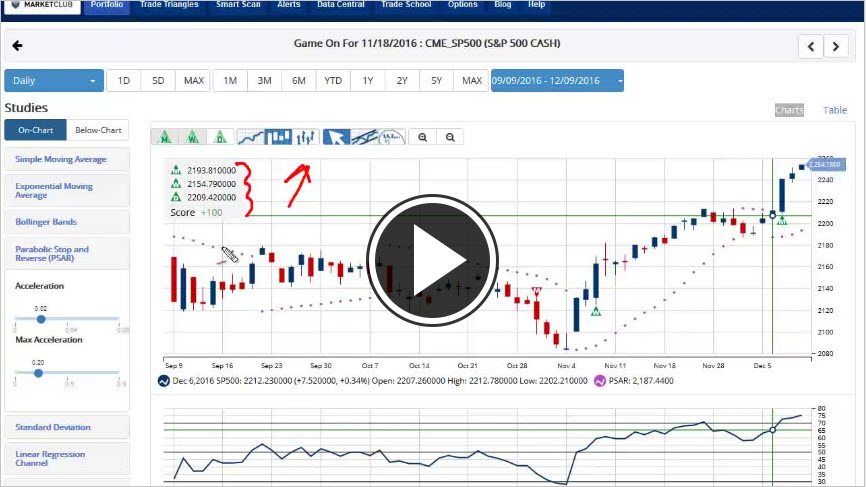
Task: Click the MarketClub logo
Action: [x=41, y=5]
